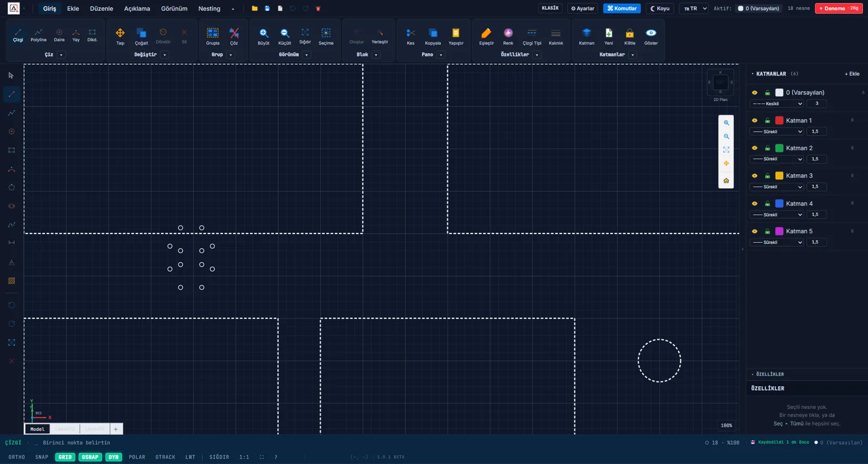Viewport: 868px width, 464px height.
Task: Hide Katman 3 with its eye icon
Action: 754,176
